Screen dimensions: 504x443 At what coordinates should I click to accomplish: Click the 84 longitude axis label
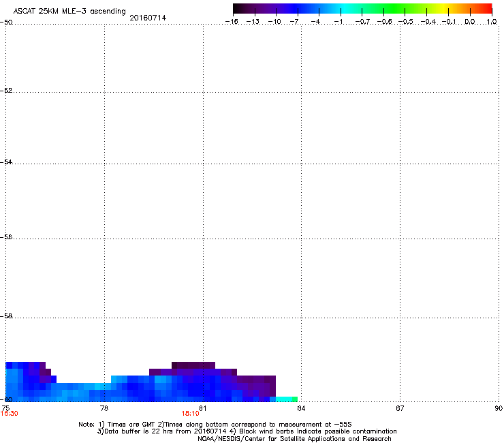(301, 408)
